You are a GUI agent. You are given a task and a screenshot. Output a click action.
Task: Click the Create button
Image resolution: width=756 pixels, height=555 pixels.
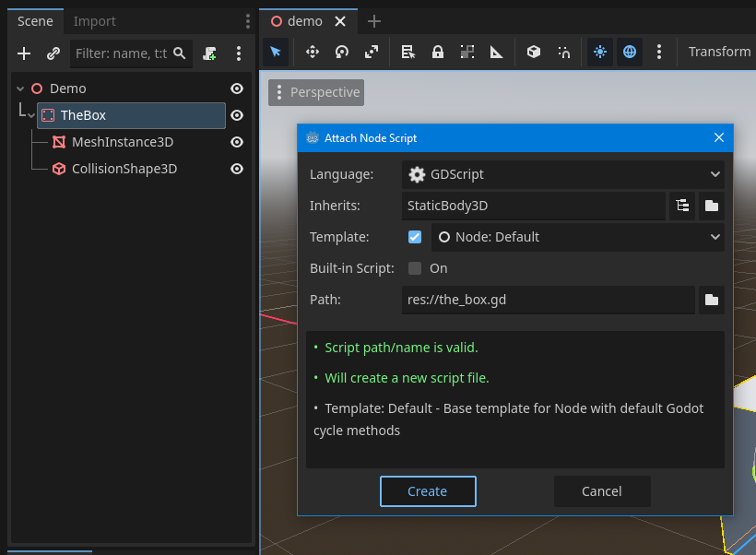coord(428,491)
